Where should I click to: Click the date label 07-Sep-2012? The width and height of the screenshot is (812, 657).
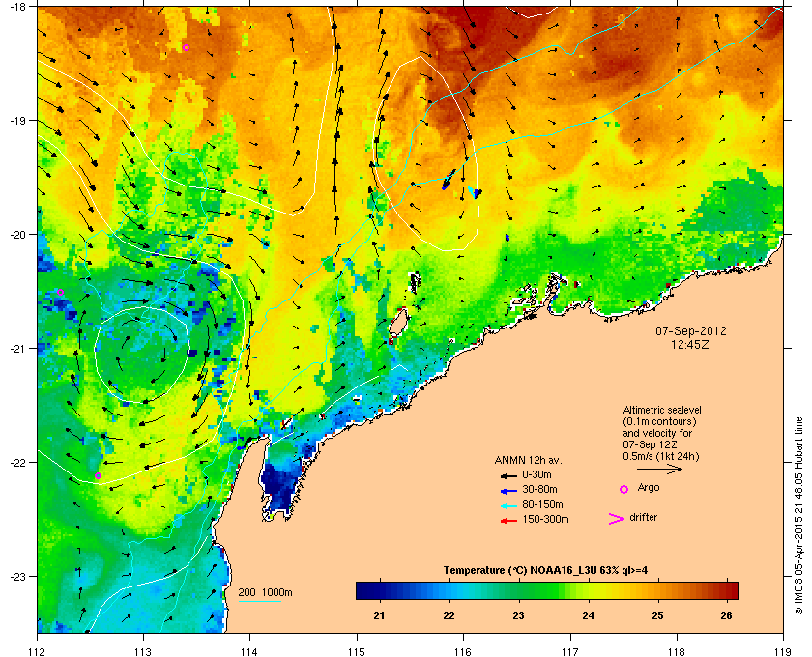pos(691,331)
